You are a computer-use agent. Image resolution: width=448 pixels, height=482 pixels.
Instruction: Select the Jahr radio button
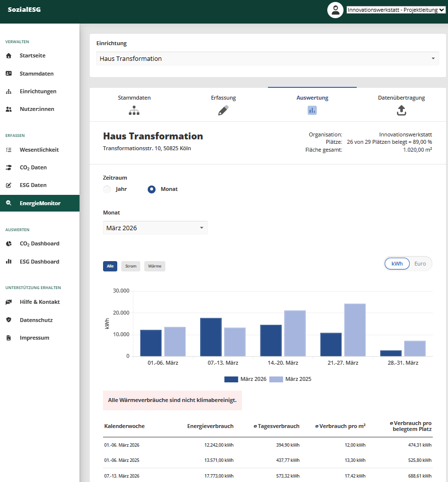coord(107,189)
